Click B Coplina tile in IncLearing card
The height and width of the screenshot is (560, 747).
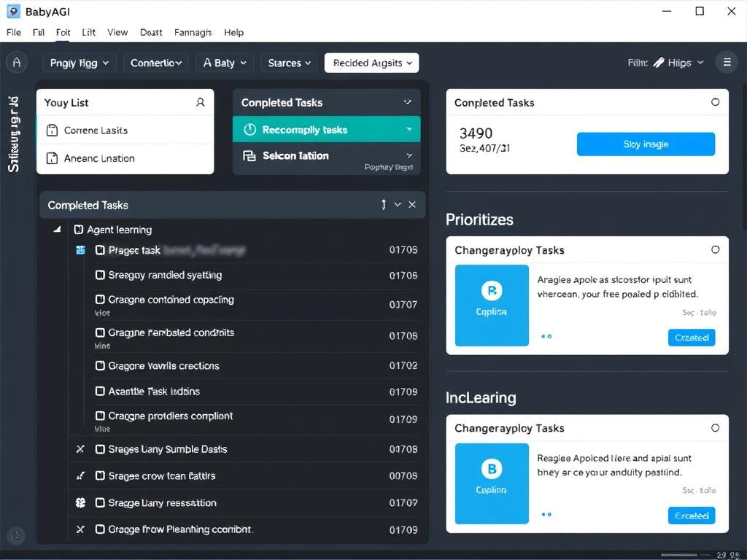coord(492,483)
